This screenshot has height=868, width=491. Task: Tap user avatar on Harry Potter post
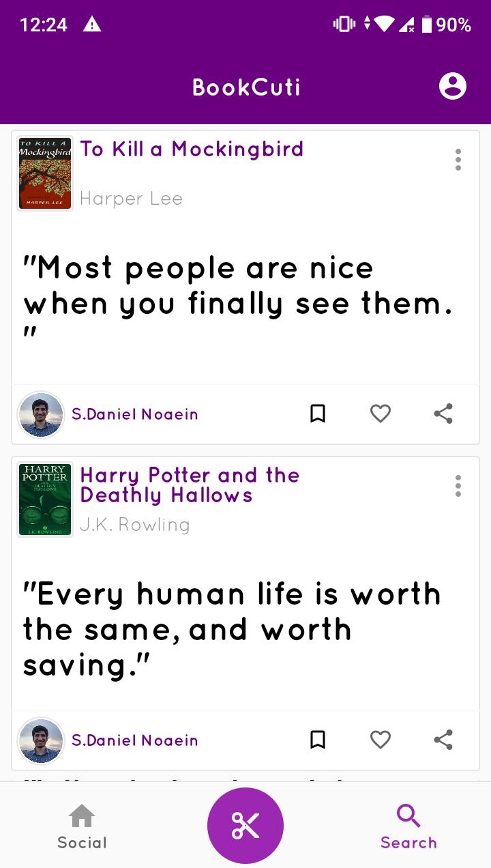pyautogui.click(x=41, y=740)
